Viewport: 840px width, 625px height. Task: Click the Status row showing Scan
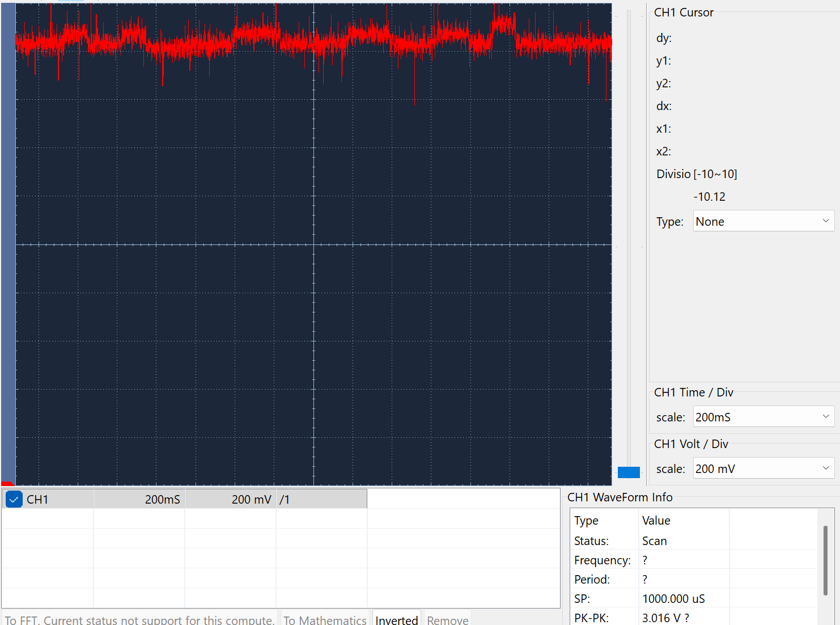(654, 540)
